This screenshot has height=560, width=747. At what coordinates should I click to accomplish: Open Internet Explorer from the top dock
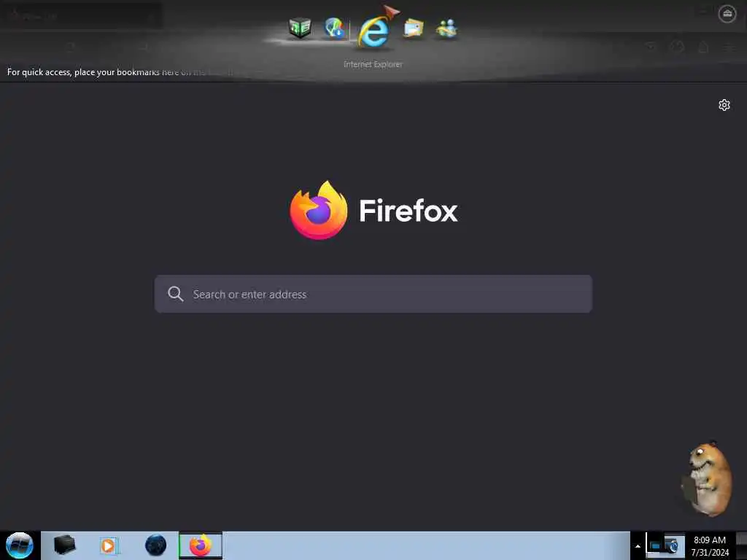[x=374, y=31]
